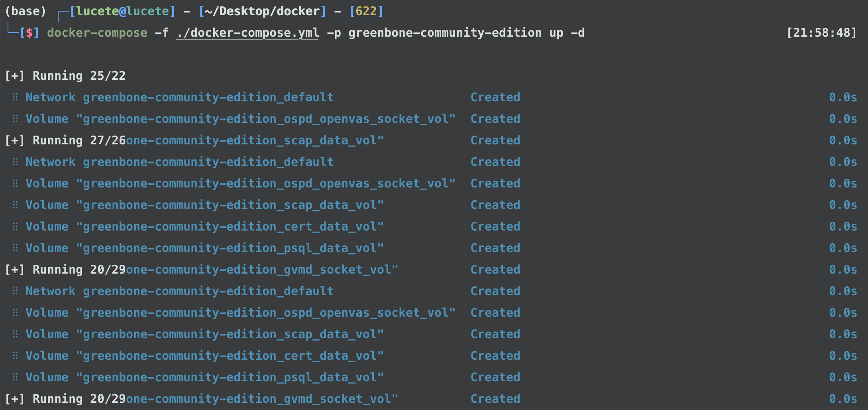
Task: Select the lucete@lucete user host text
Action: (x=123, y=11)
